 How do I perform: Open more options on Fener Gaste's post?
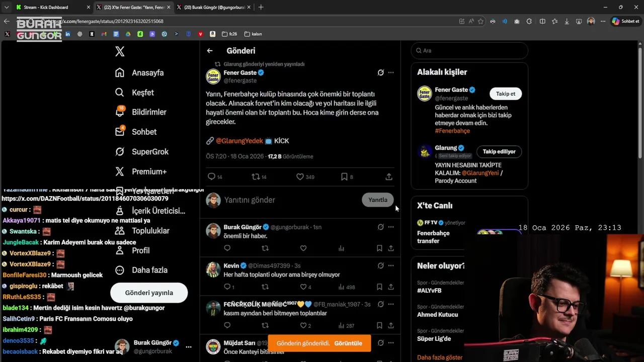[391, 72]
